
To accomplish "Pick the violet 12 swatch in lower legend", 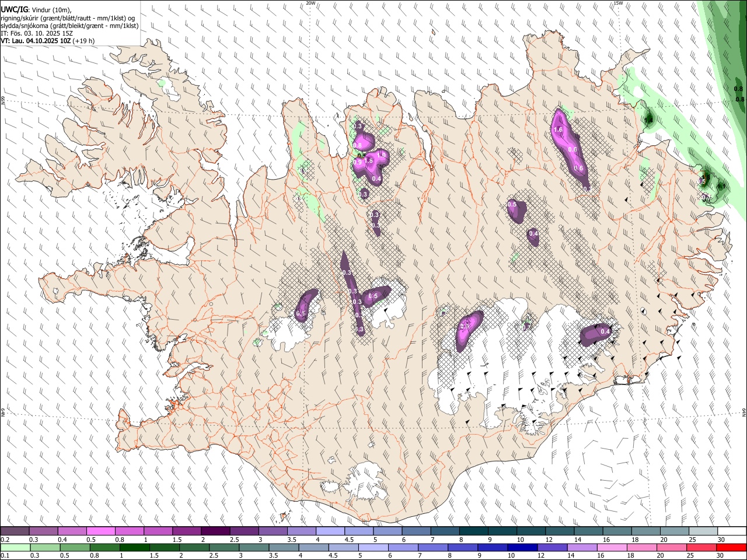I will [553, 547].
